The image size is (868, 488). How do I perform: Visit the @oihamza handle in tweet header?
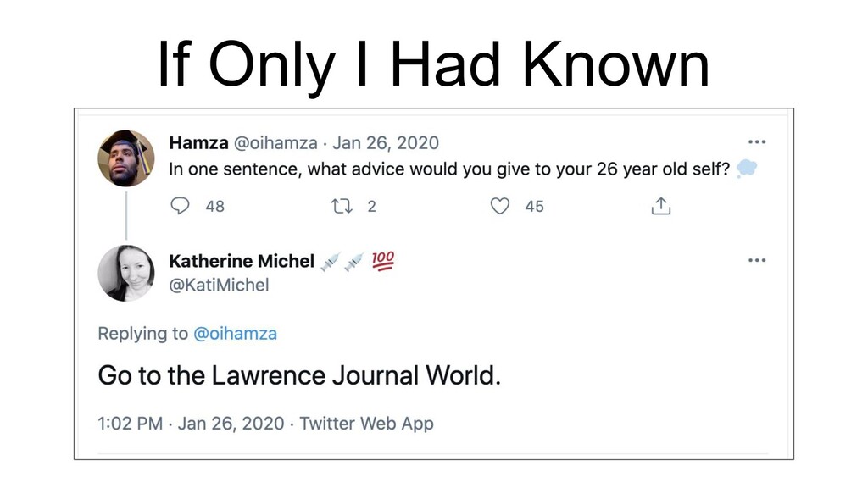coord(275,142)
